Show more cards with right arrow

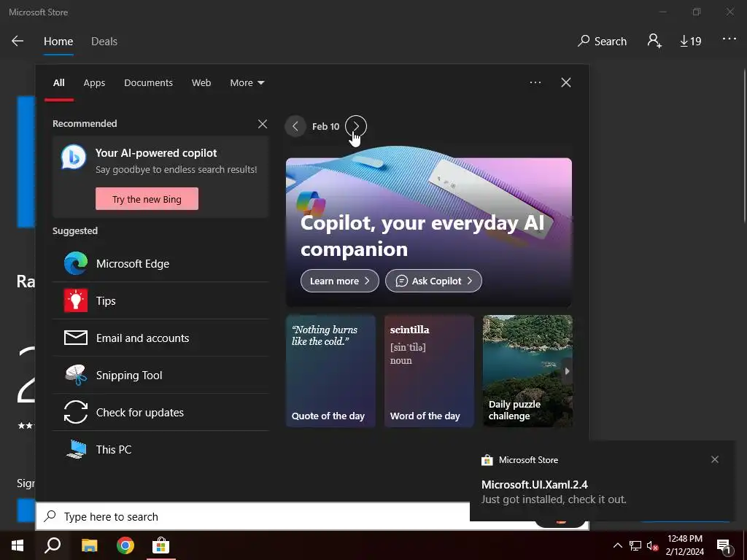pos(567,371)
